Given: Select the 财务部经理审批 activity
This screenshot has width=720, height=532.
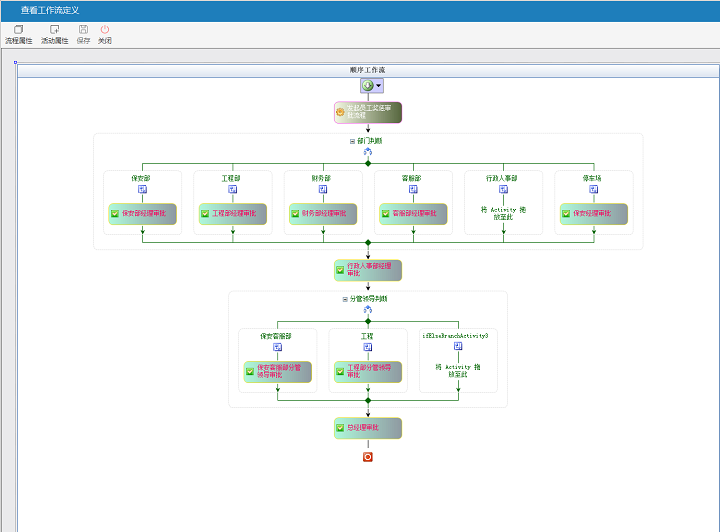Looking at the screenshot, I should point(323,214).
